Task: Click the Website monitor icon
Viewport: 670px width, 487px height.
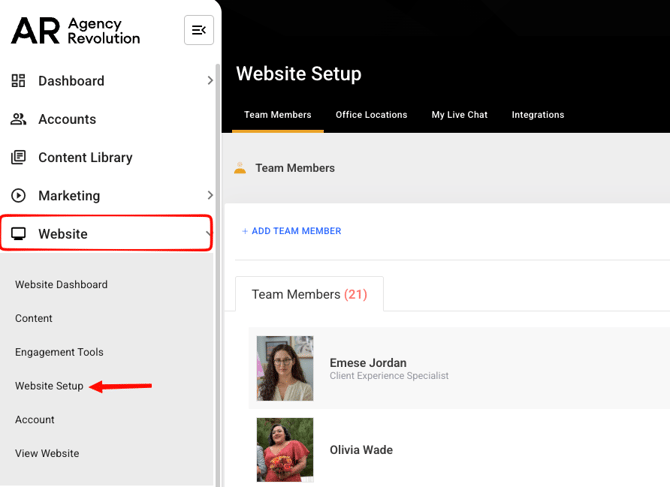Action: coord(18,234)
